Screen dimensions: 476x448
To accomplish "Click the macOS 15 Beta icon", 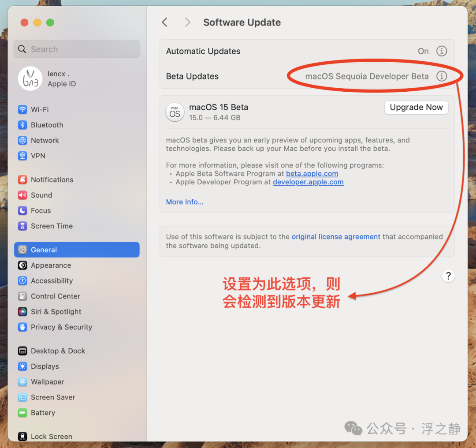I will (175, 112).
